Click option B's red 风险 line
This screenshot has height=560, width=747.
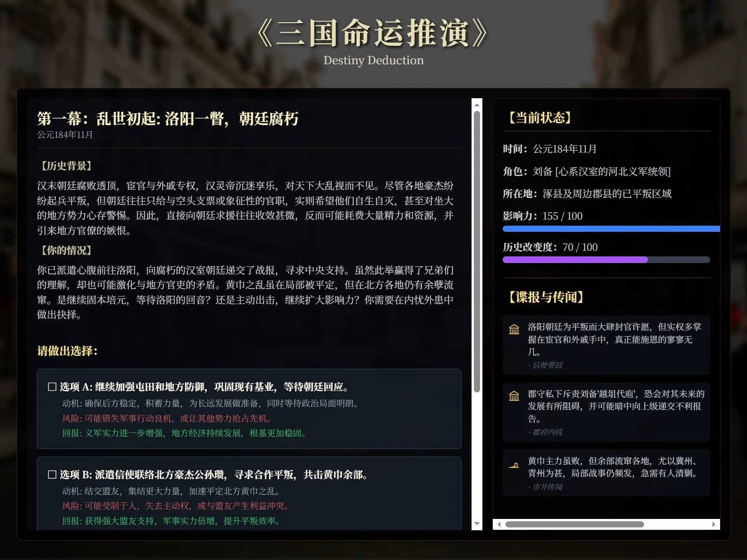pos(177,506)
